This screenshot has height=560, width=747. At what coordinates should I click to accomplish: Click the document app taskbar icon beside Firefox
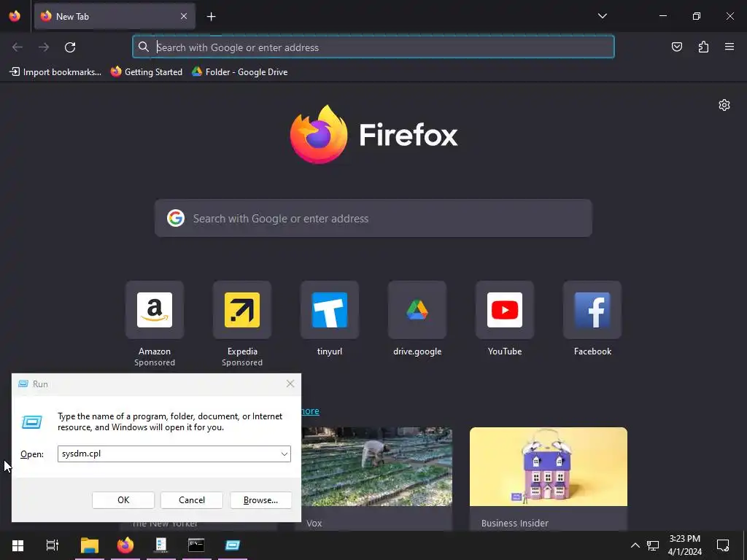click(x=161, y=545)
